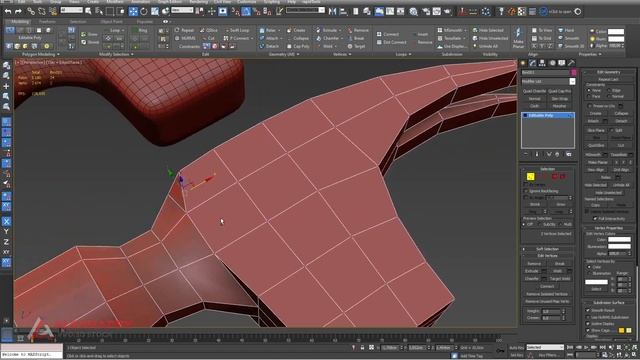The image size is (640, 360).
Task: Click the object name input field
Action: tap(545, 73)
